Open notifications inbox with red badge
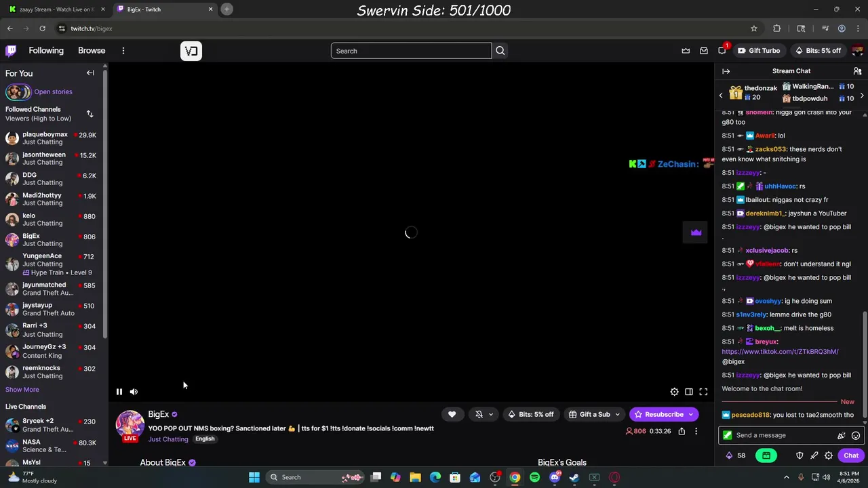The width and height of the screenshot is (868, 488). coord(722,51)
